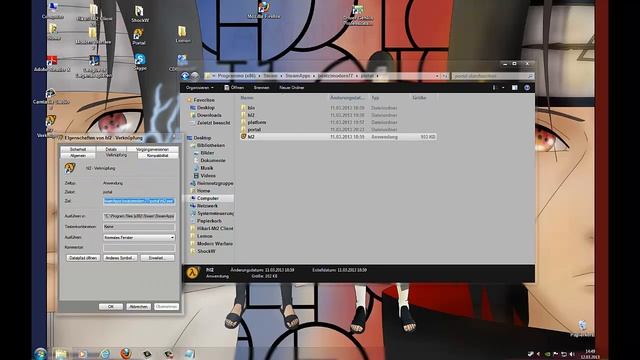The width and height of the screenshot is (640, 360).
Task: Click the Ziel target path field
Action: point(139,201)
